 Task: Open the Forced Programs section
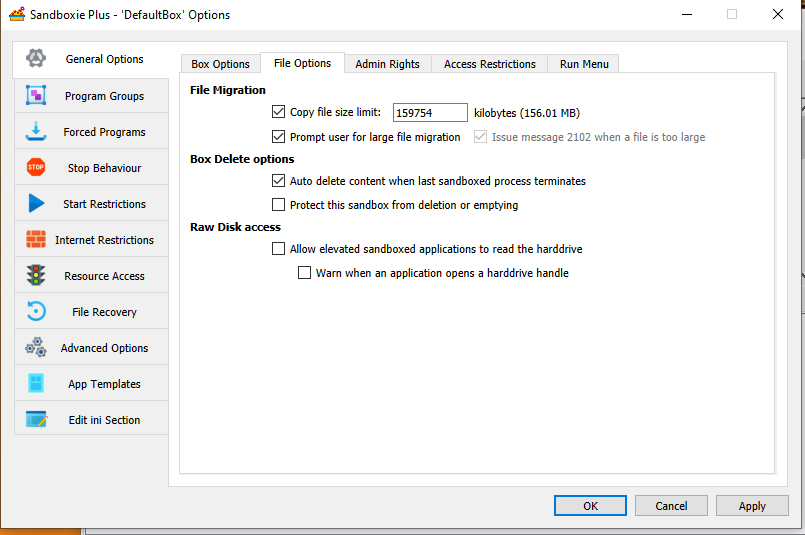click(x=91, y=132)
